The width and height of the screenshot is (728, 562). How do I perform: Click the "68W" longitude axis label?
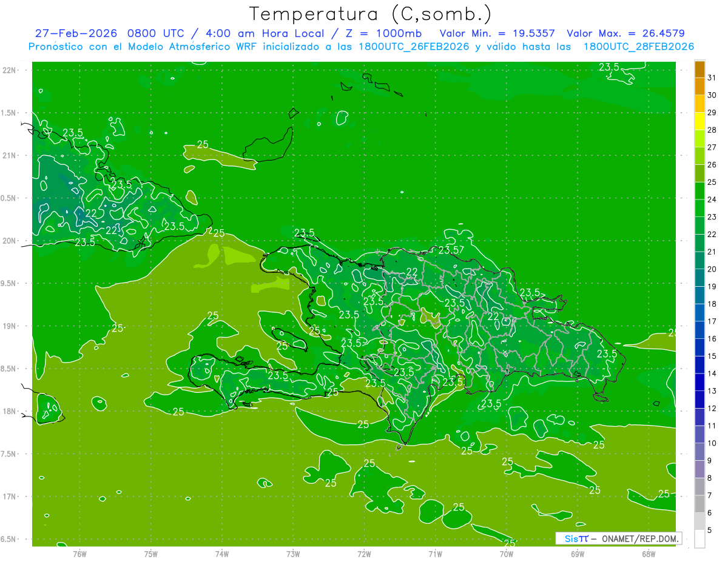649,554
